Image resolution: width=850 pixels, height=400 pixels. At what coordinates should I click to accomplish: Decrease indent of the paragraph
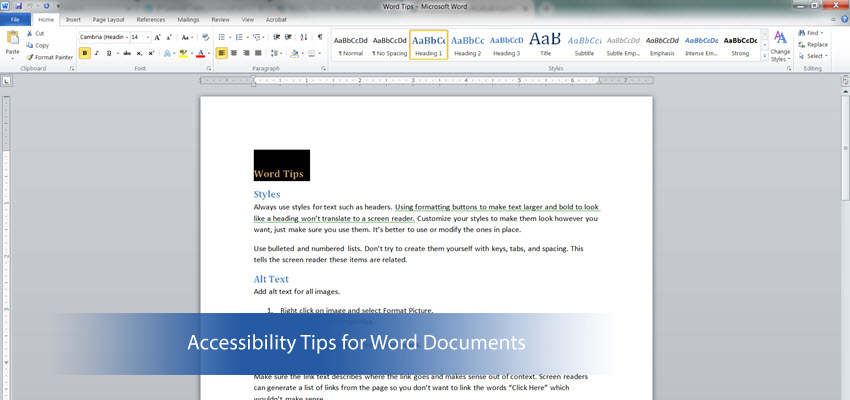click(x=276, y=37)
